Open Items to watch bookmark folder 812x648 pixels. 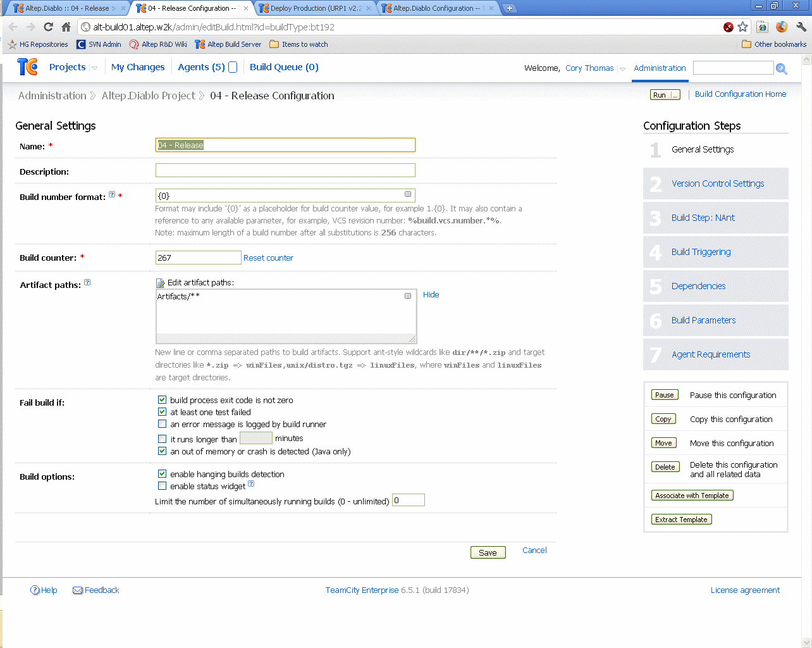click(x=298, y=44)
